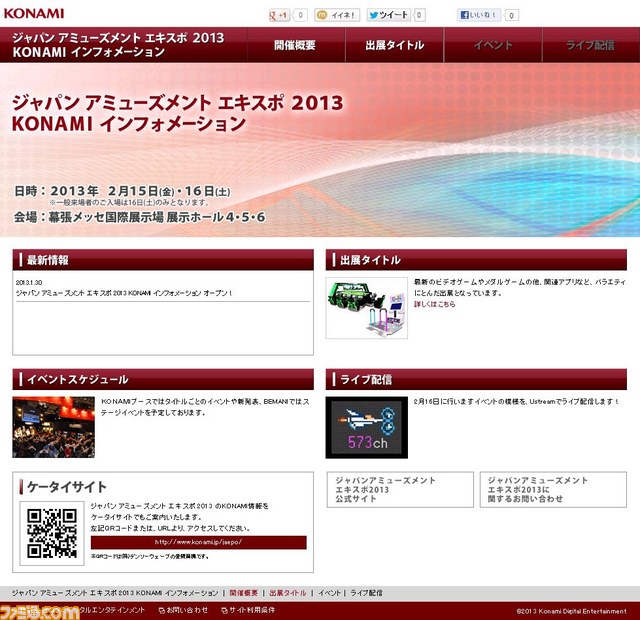Click the Twitter tweet count bubble
This screenshot has width=640, height=620.
point(419,16)
